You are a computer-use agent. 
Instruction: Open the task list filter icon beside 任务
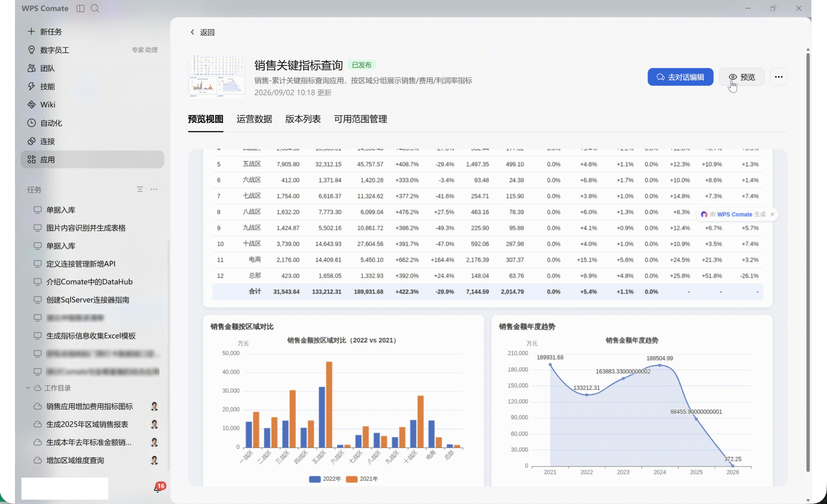[x=140, y=189]
